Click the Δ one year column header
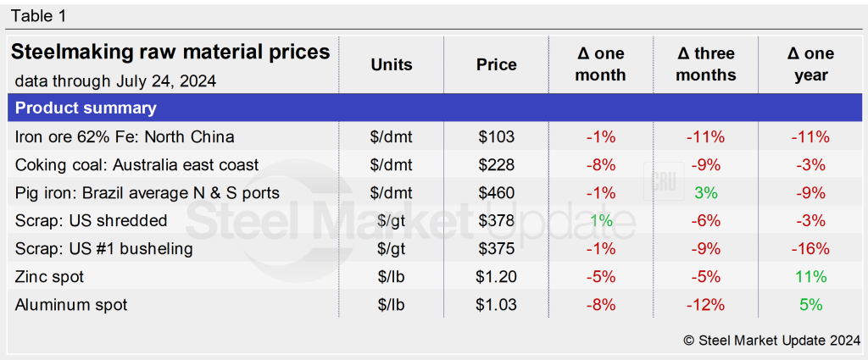The width and height of the screenshot is (868, 360). [x=810, y=64]
